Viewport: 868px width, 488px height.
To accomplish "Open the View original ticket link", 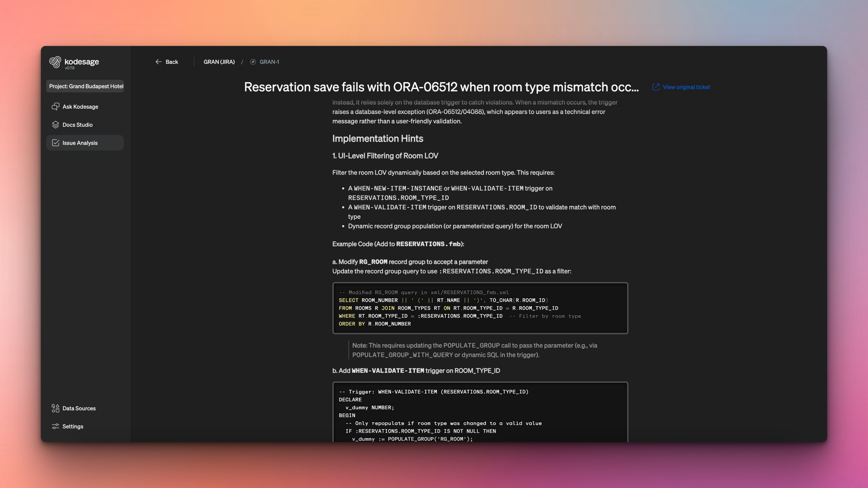I will click(x=686, y=87).
